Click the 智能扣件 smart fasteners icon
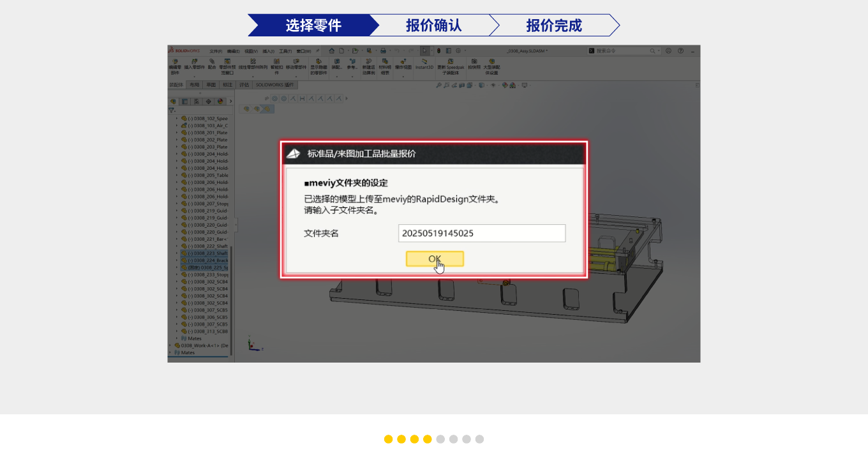 [x=276, y=62]
